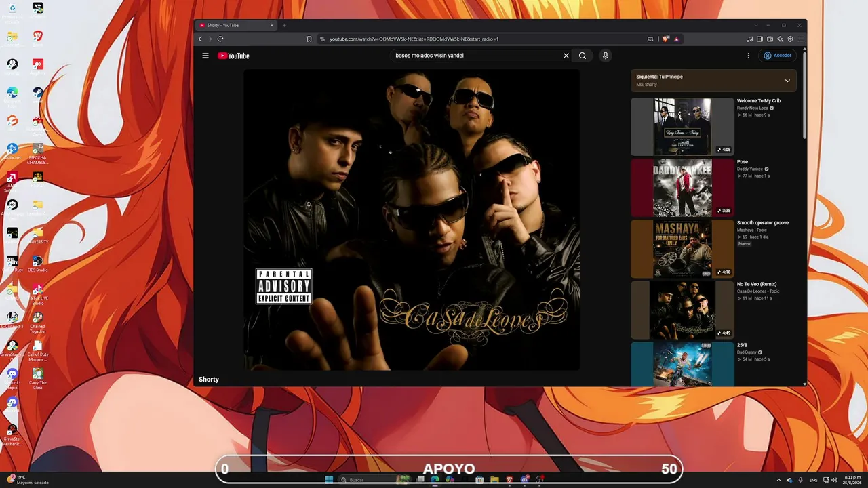
Task: Clear the YouTube search text
Action: click(566, 56)
